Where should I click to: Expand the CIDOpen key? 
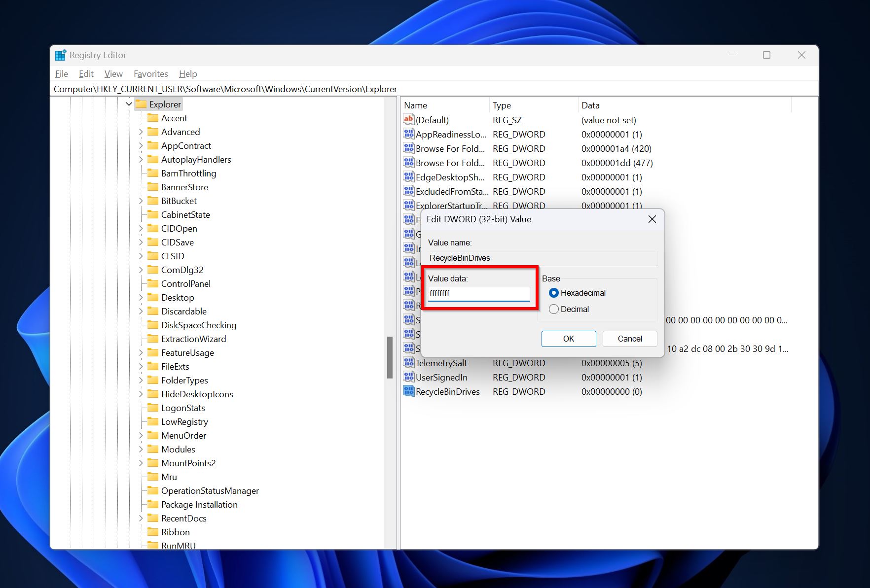(x=141, y=228)
